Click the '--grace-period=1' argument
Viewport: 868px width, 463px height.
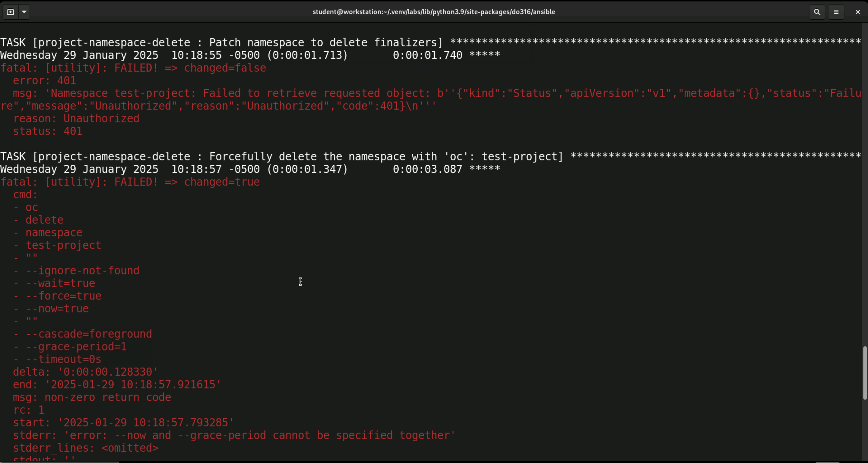click(76, 346)
